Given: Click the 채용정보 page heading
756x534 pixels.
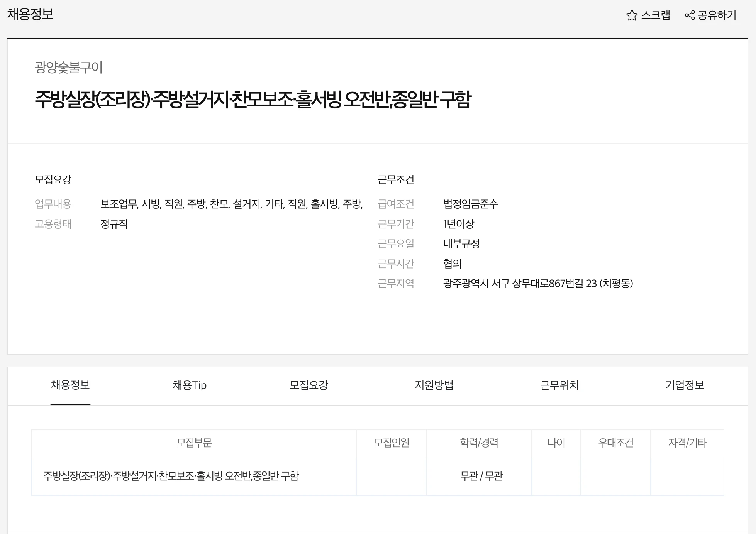Looking at the screenshot, I should pos(30,14).
